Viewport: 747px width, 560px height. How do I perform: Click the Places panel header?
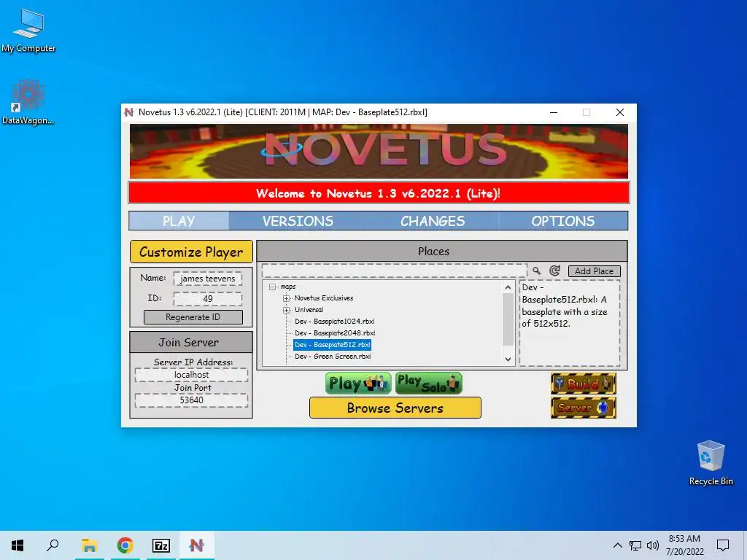click(x=442, y=252)
